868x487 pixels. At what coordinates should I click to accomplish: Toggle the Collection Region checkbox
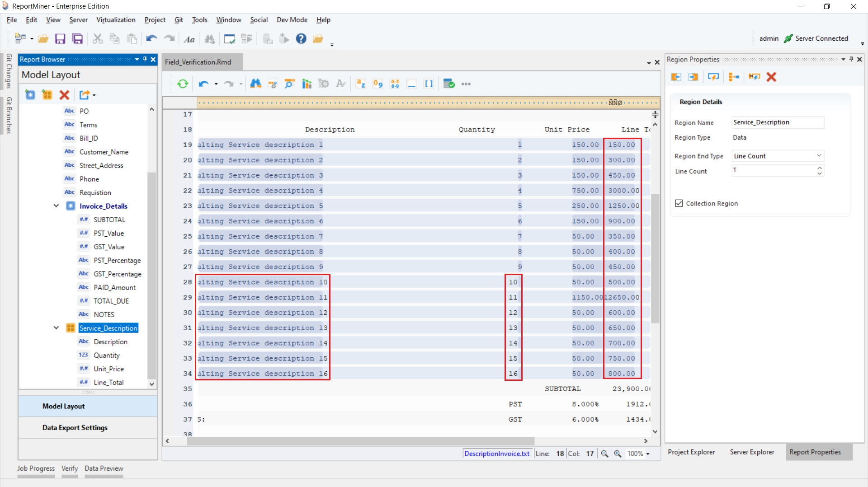click(x=679, y=203)
